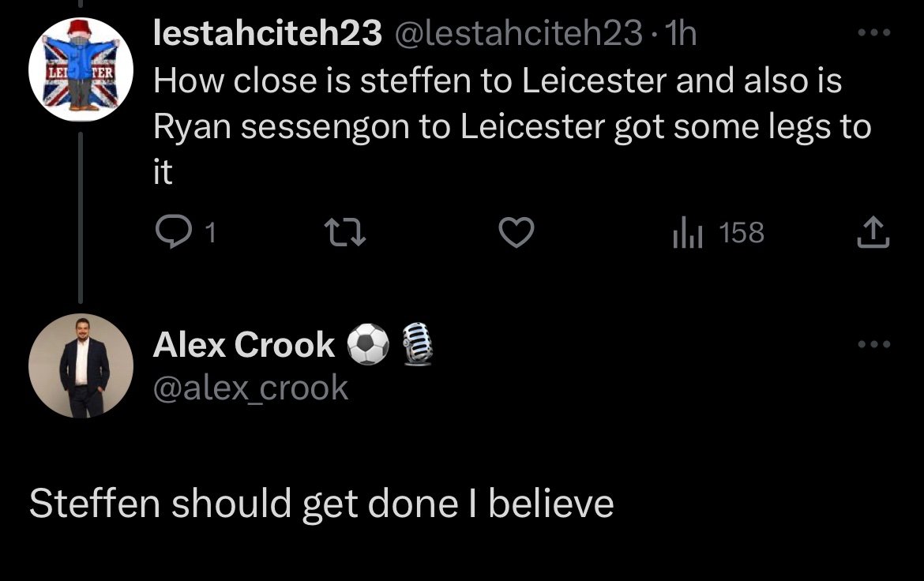Open lestahciteh23's profile picture
Screen dimensions: 924x581
(81, 69)
